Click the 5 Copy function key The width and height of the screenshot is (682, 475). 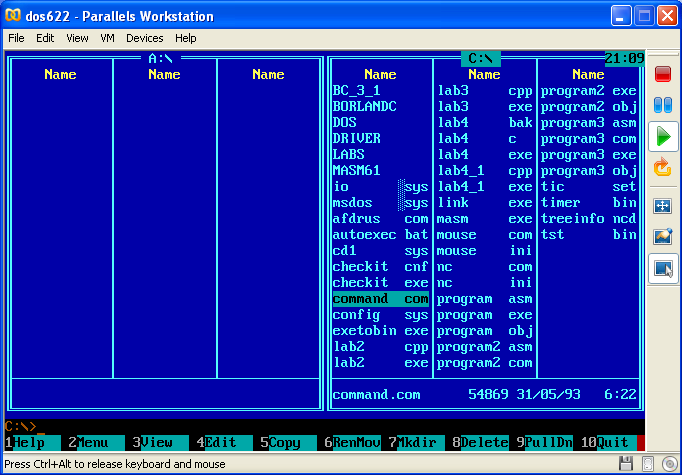tap(288, 443)
